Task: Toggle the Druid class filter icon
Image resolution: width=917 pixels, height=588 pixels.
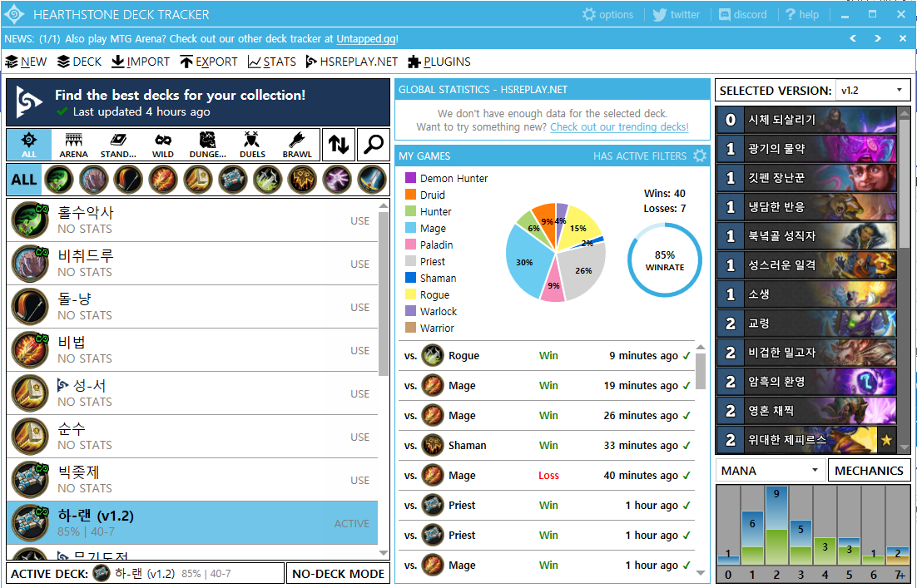Action: tap(93, 180)
